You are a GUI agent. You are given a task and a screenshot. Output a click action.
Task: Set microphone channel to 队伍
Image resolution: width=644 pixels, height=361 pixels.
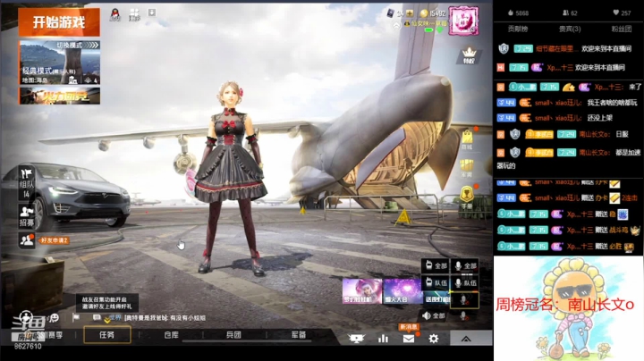[x=465, y=282]
